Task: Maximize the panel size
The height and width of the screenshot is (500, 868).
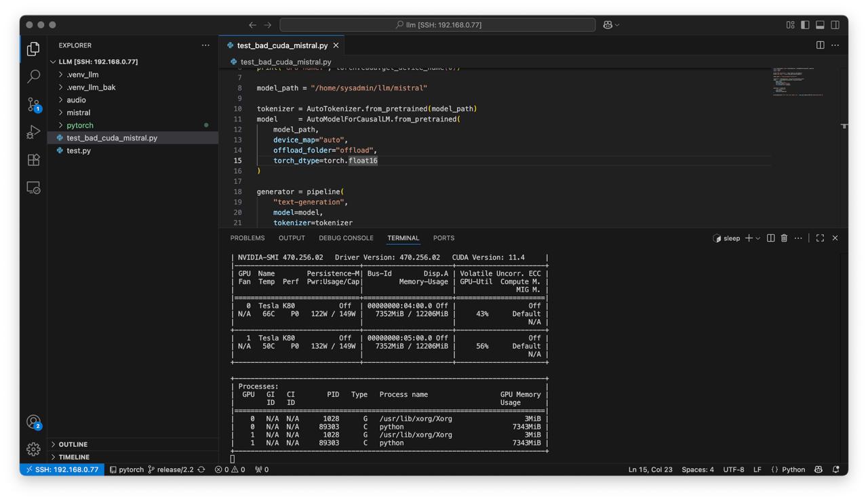Action: tap(820, 238)
